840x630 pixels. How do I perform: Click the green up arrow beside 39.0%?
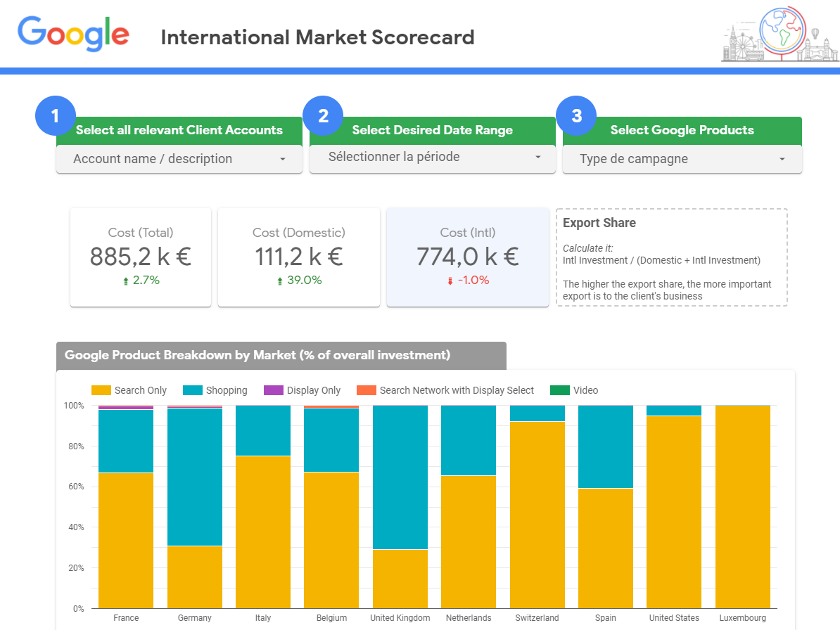pyautogui.click(x=279, y=281)
